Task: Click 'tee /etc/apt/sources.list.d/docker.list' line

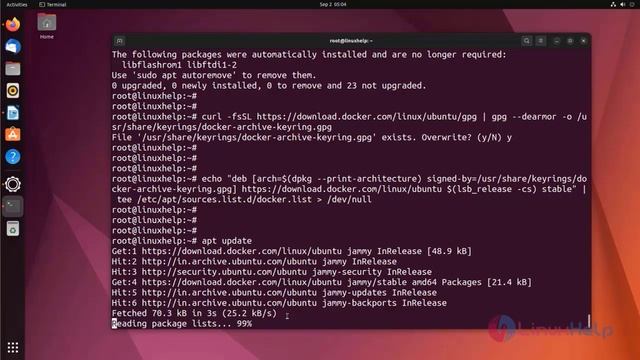Action: pyautogui.click(x=244, y=200)
